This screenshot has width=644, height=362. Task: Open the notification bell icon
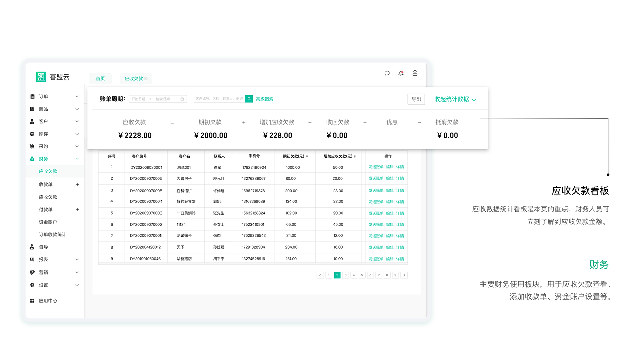tap(401, 73)
